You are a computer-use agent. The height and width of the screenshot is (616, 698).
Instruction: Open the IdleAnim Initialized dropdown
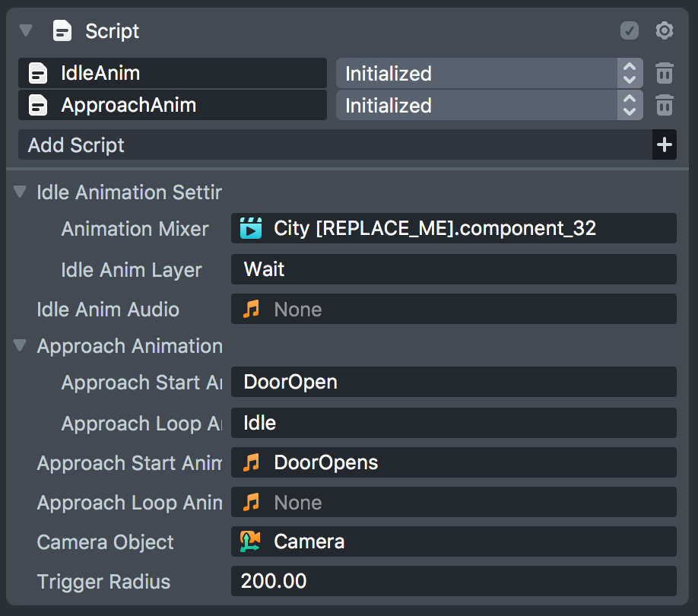[x=489, y=74]
